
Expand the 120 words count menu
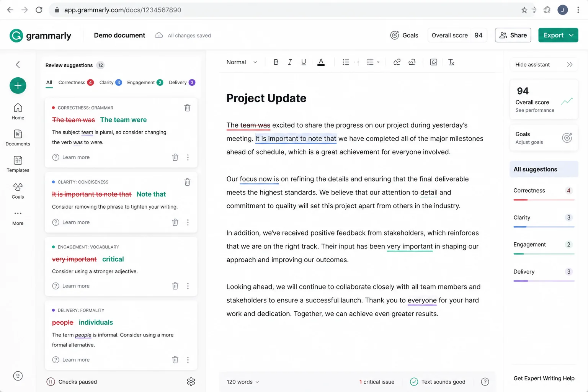pyautogui.click(x=243, y=382)
